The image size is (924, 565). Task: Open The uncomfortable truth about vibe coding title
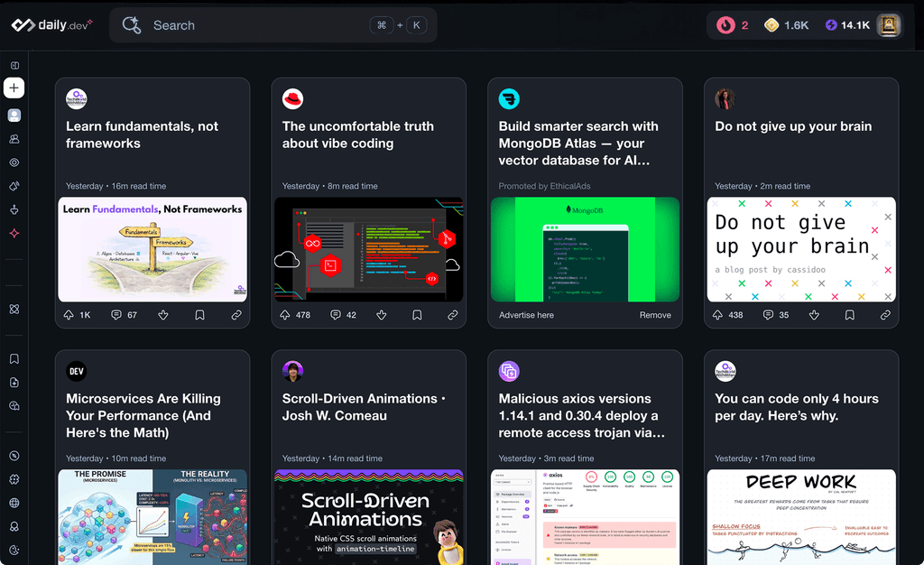tap(357, 134)
